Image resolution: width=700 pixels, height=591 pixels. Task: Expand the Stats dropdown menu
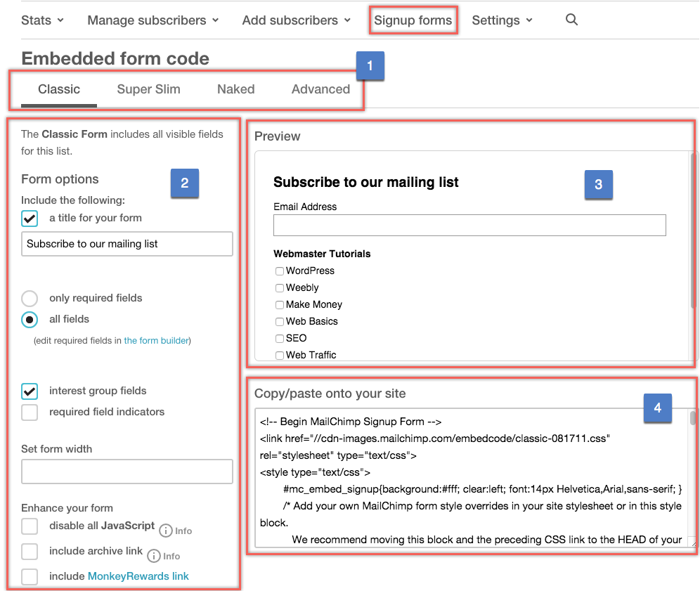(x=42, y=20)
